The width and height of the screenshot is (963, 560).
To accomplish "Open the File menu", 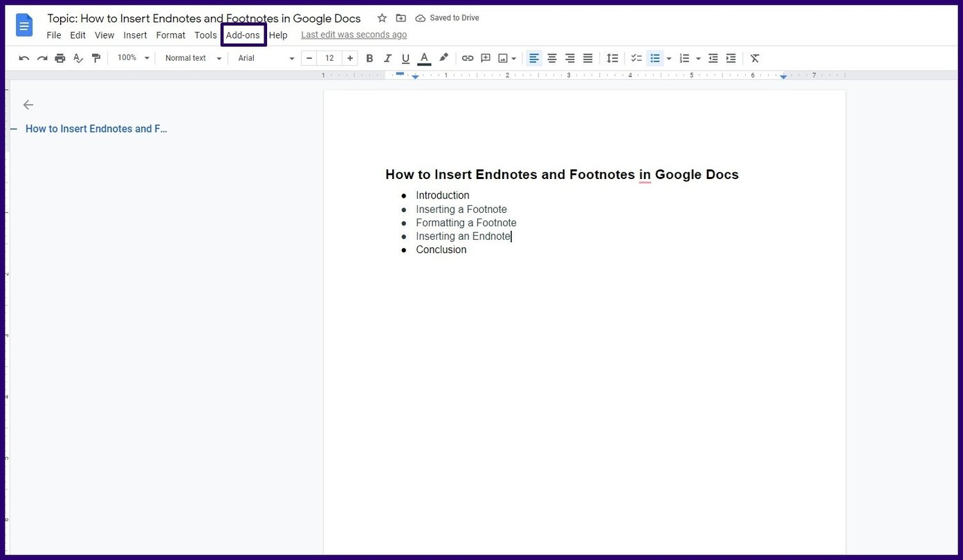I will point(54,35).
